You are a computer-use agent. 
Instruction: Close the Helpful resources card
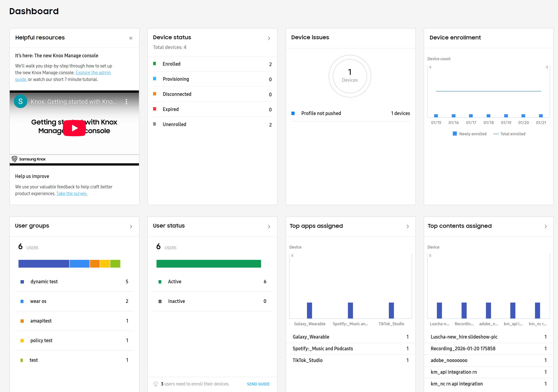pyautogui.click(x=131, y=38)
